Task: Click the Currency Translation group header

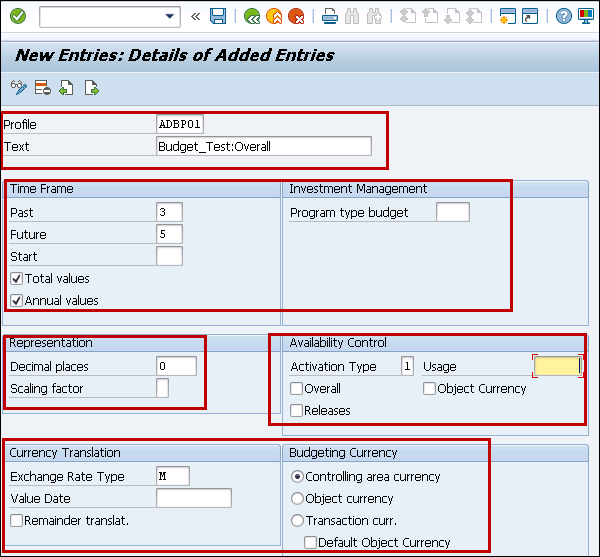Action: (65, 453)
